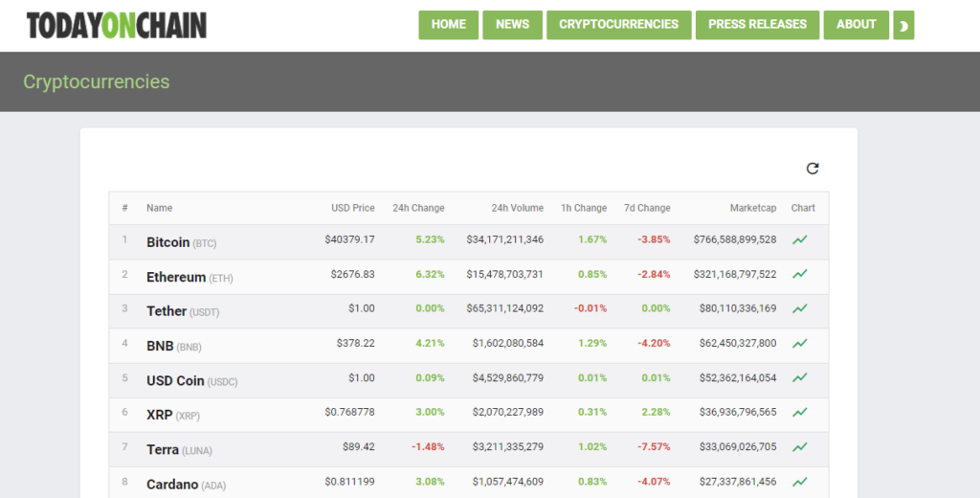Refresh the cryptocurrency table

pos(812,169)
